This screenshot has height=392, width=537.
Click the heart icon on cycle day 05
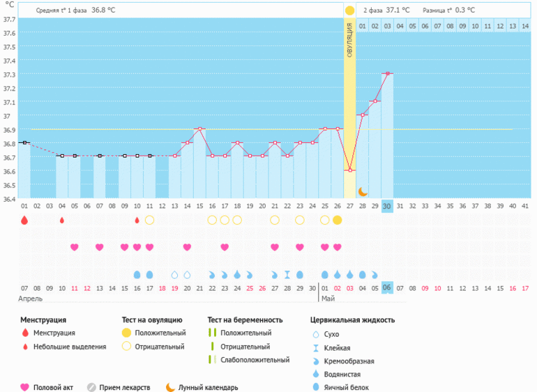pos(75,247)
